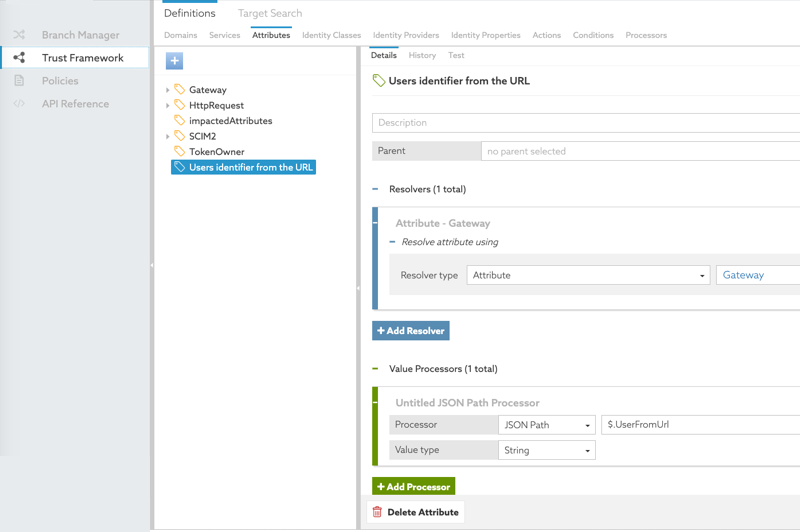The height and width of the screenshot is (532, 800).
Task: Click the HttpRequest tag icon
Action: [179, 105]
